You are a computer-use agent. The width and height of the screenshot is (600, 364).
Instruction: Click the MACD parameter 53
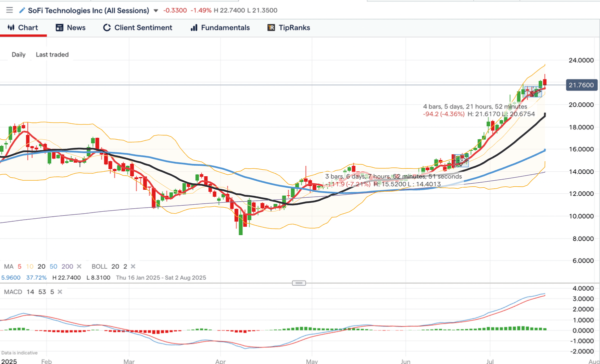pyautogui.click(x=41, y=292)
